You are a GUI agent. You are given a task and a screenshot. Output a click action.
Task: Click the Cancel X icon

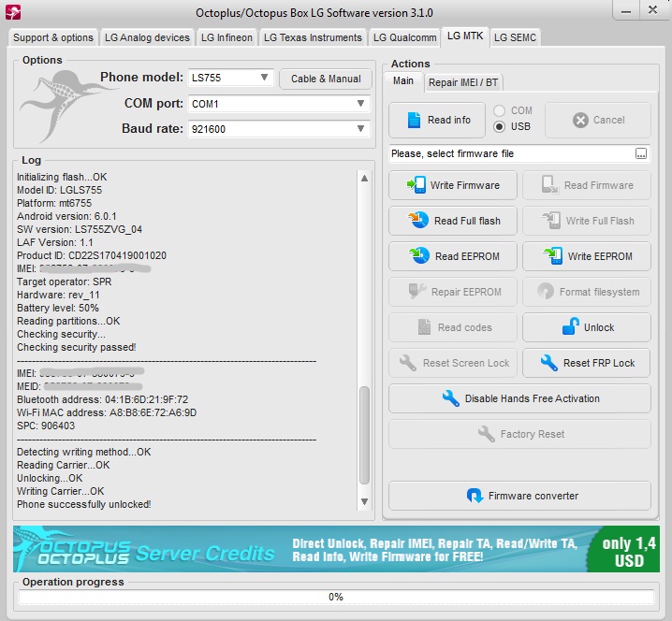coord(580,121)
